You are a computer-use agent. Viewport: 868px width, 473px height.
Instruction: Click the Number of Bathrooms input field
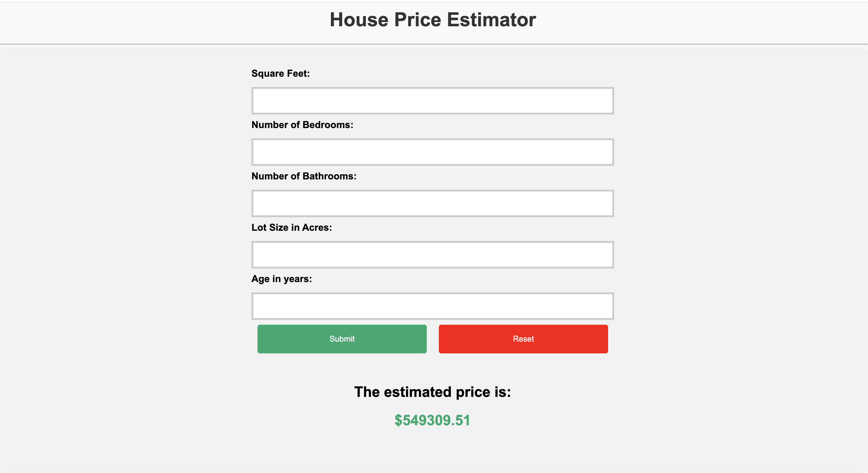432,203
